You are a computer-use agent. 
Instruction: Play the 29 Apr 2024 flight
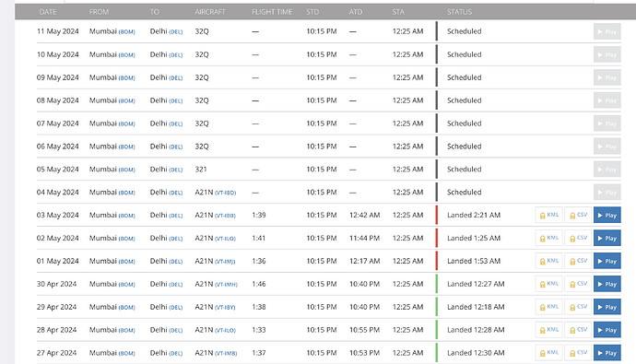(607, 307)
